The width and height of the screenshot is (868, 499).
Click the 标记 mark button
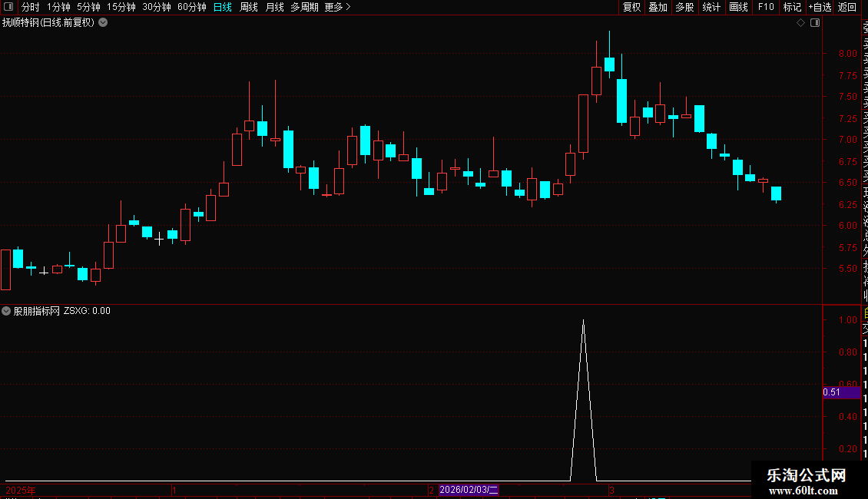792,7
